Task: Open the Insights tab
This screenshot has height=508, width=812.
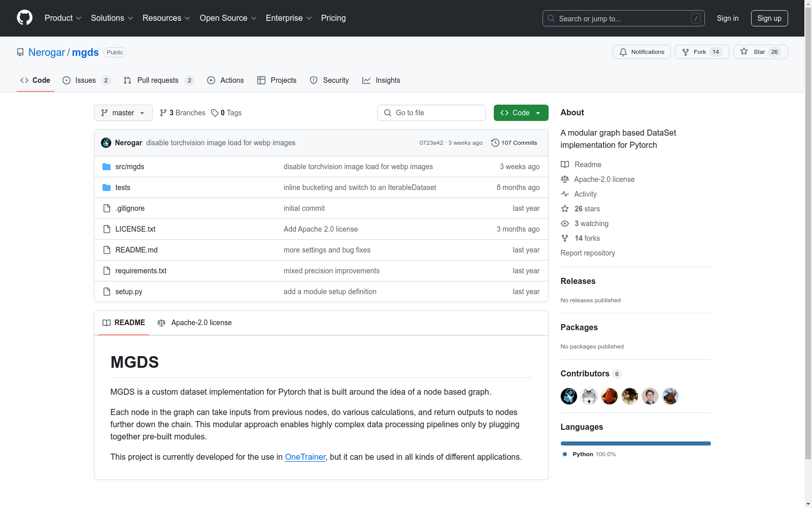Action: pyautogui.click(x=381, y=80)
